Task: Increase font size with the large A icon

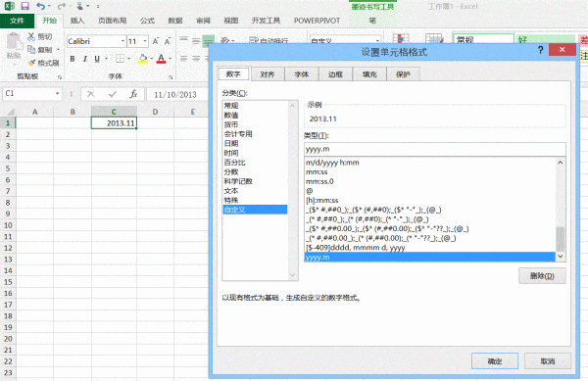Action: point(155,41)
